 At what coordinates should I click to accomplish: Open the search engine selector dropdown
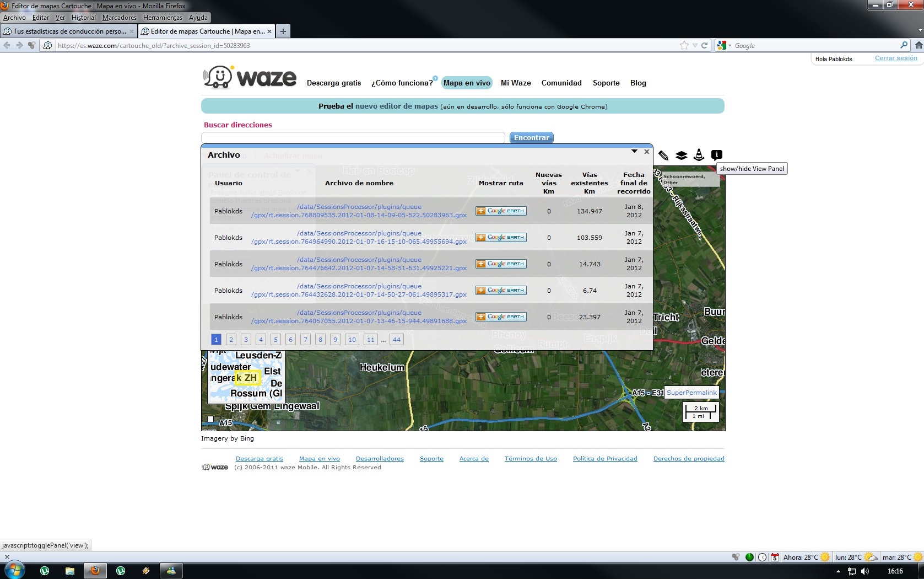(723, 46)
